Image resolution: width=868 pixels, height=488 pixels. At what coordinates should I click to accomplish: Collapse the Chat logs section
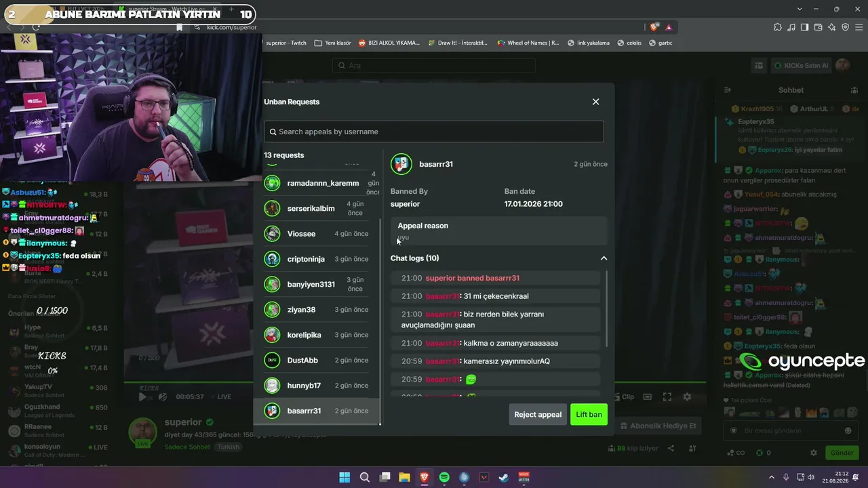[x=604, y=258]
